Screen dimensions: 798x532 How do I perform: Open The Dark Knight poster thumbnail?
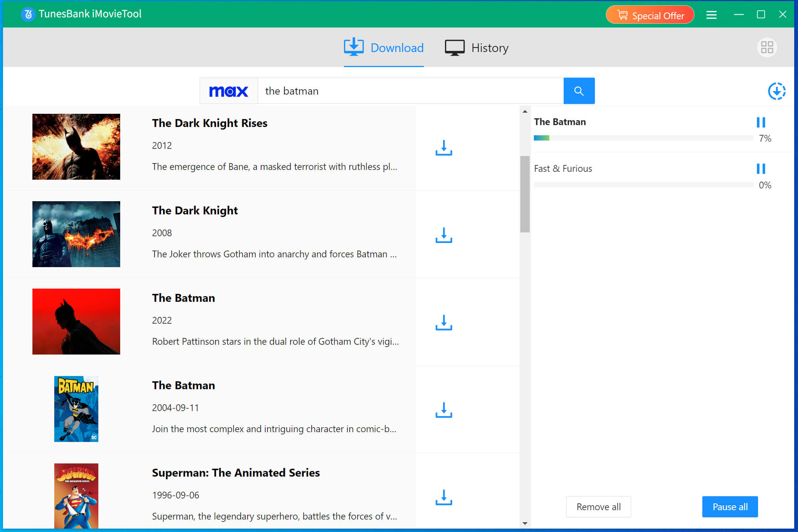(76, 234)
